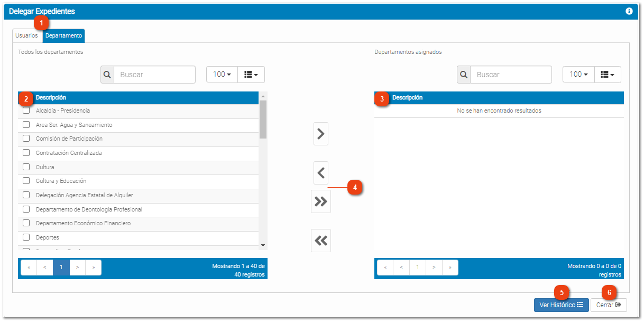Tick the Deportes checkbox
644x322 pixels.
point(26,237)
